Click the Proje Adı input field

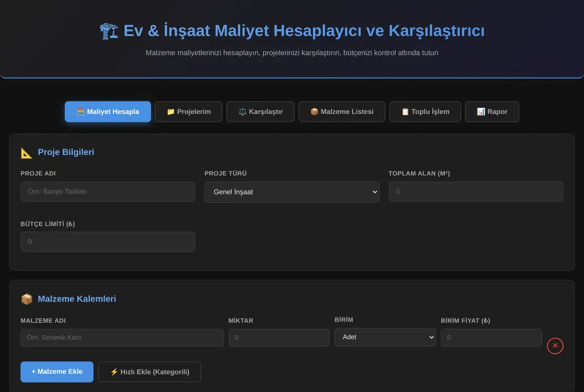[108, 192]
